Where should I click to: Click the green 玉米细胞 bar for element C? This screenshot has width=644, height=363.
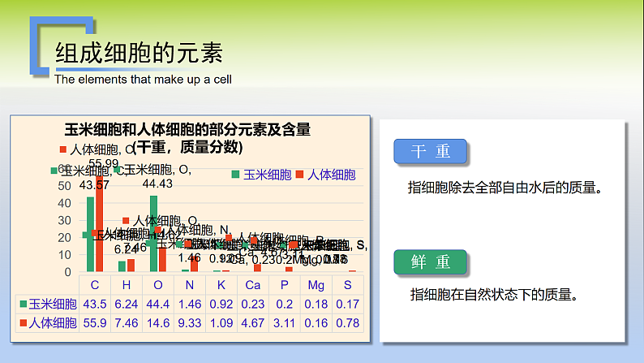click(90, 235)
